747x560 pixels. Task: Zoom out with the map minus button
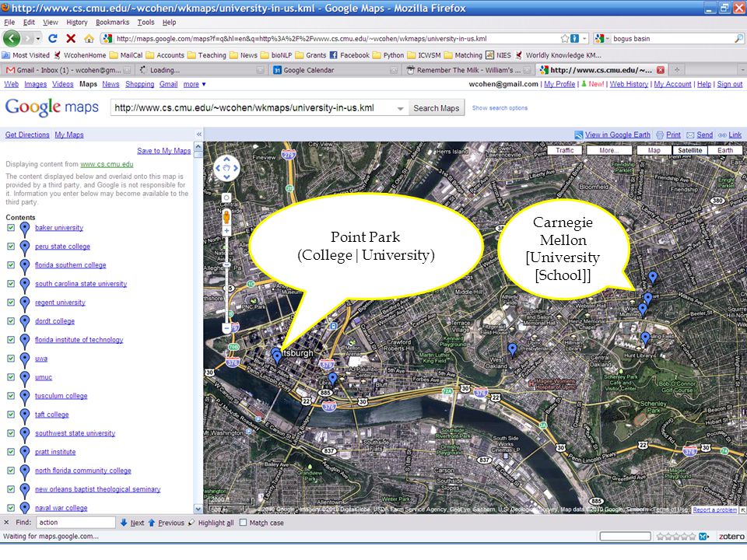point(226,328)
